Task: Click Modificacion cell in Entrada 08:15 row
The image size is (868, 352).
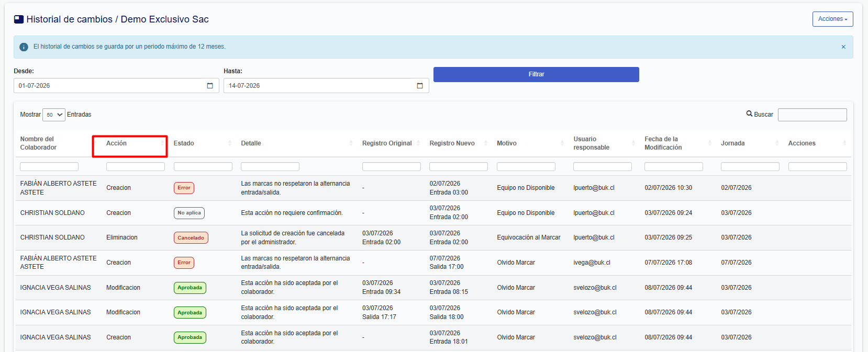Action: click(x=123, y=288)
